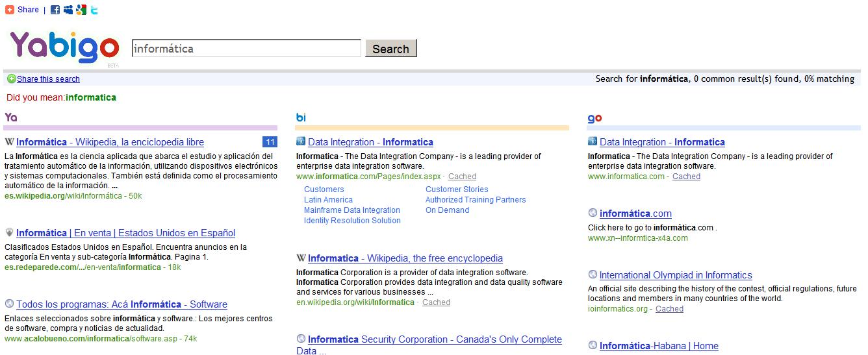The height and width of the screenshot is (355, 868).
Task: Open the 'Informática - Wikipedia, la enciclopedia libre' result
Action: coord(110,142)
